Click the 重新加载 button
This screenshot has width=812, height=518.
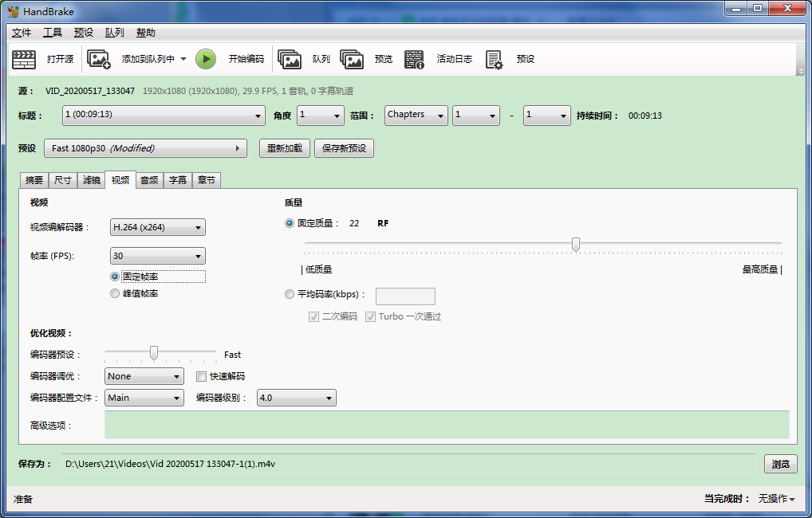[x=285, y=148]
